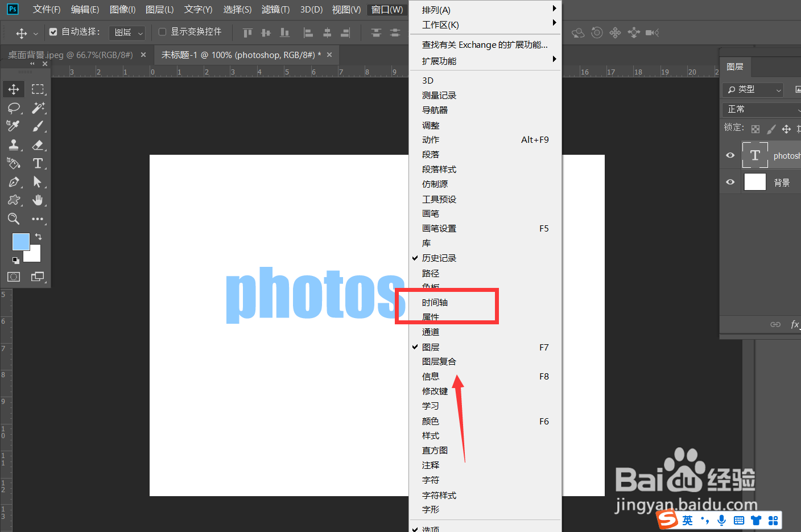Screen dimensions: 801x532
Task: Toggle 图层 panel entry with F7
Action: coord(485,347)
